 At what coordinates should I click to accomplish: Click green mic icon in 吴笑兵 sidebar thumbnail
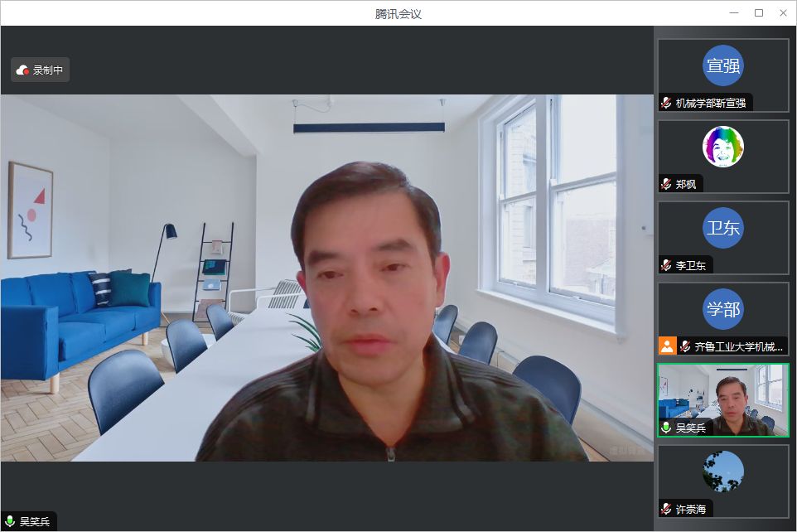point(666,428)
